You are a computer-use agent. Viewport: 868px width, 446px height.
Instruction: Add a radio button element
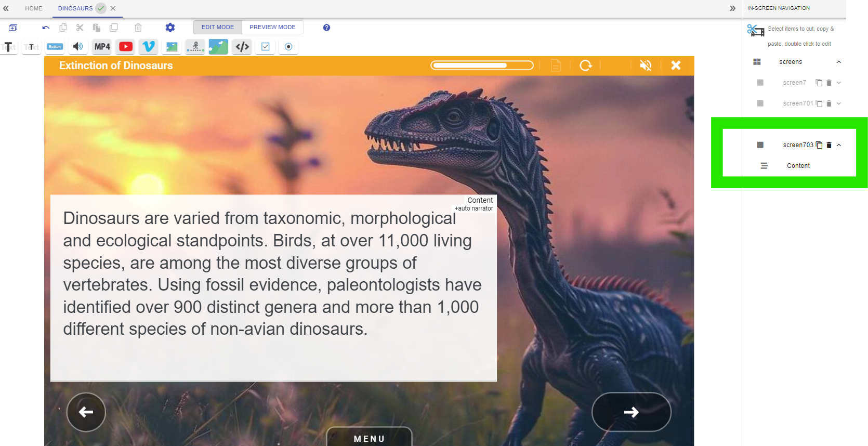[288, 47]
